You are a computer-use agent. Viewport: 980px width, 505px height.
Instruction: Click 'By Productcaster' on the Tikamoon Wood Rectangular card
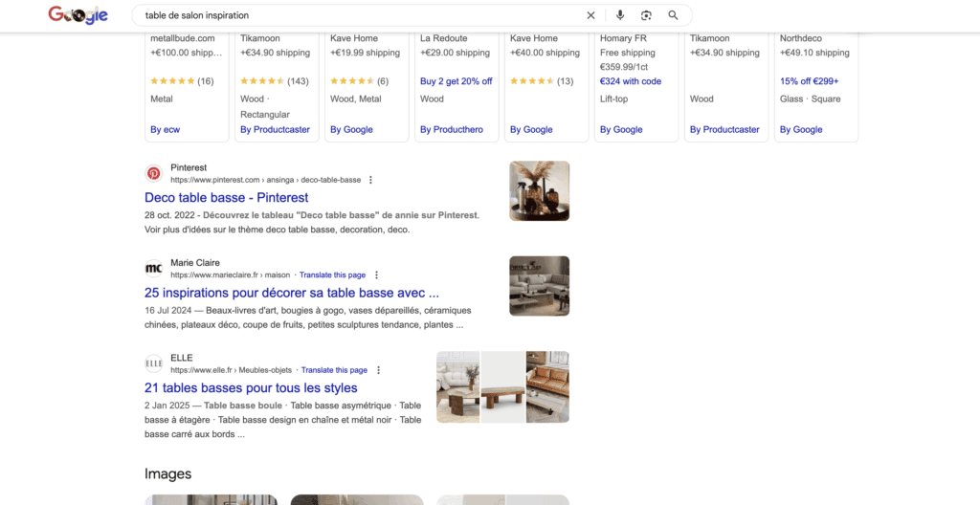(x=275, y=129)
